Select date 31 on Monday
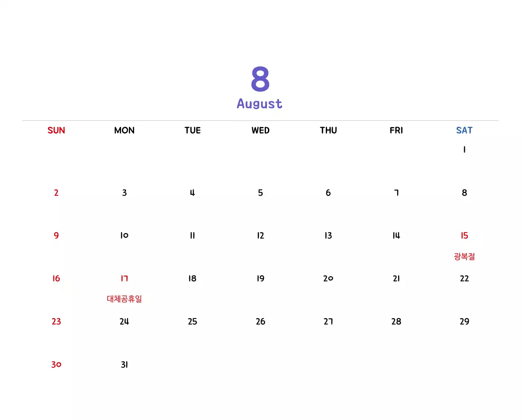 coord(124,365)
